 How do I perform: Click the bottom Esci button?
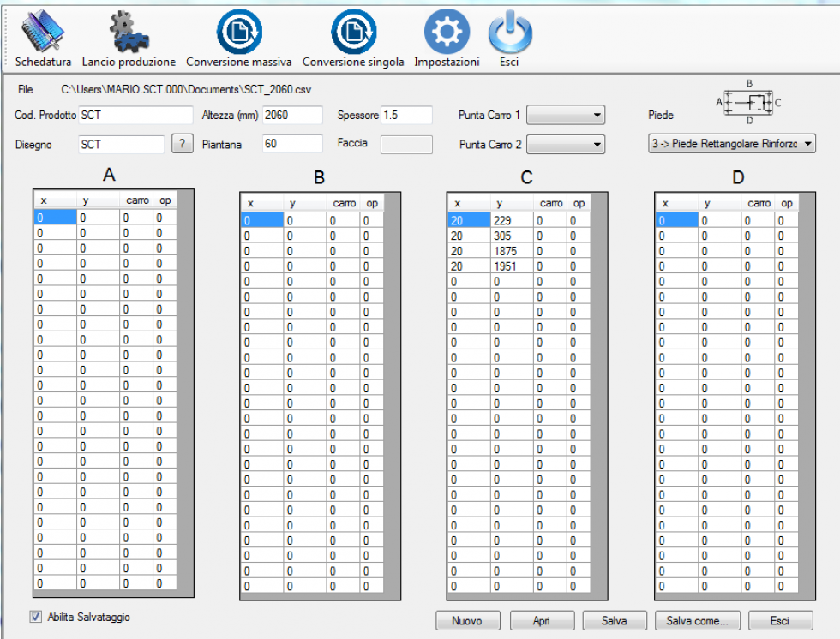point(781,620)
